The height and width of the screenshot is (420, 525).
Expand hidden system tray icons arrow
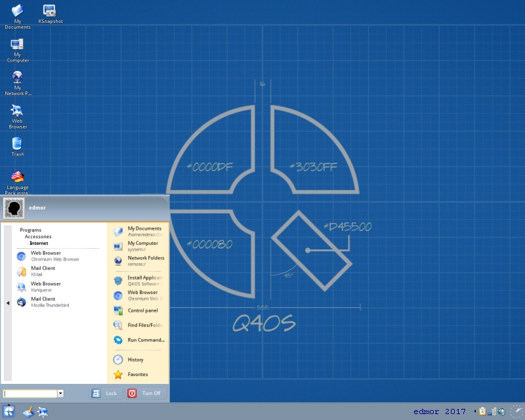(474, 411)
